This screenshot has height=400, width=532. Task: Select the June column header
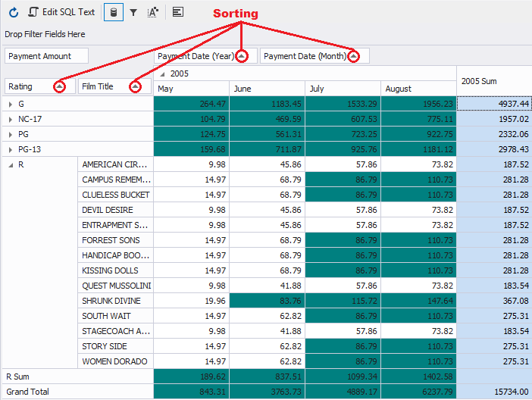268,89
